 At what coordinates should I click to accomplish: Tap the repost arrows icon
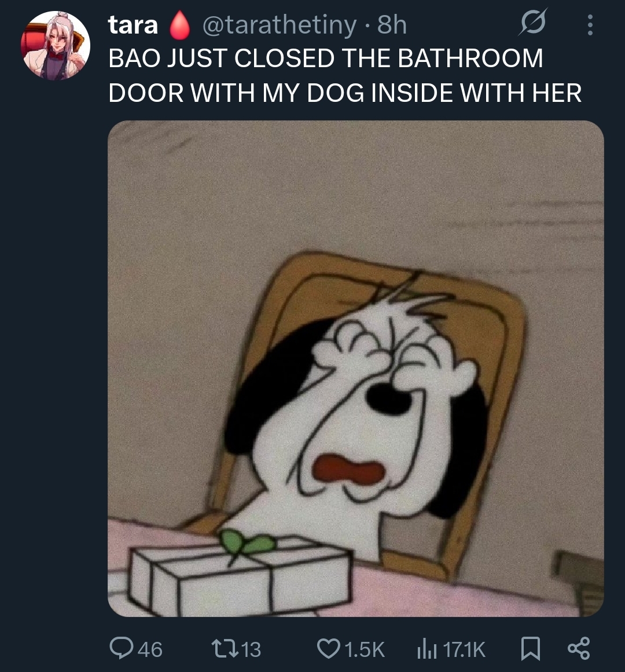pos(225,648)
